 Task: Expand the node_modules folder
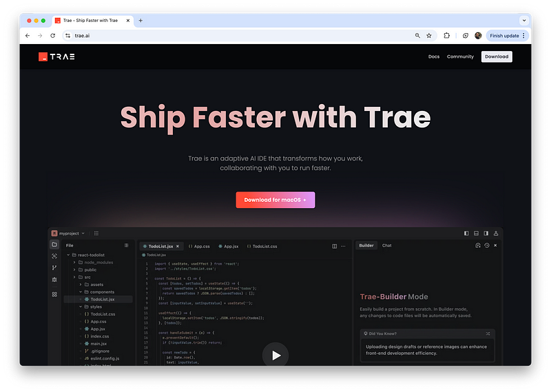pos(74,262)
